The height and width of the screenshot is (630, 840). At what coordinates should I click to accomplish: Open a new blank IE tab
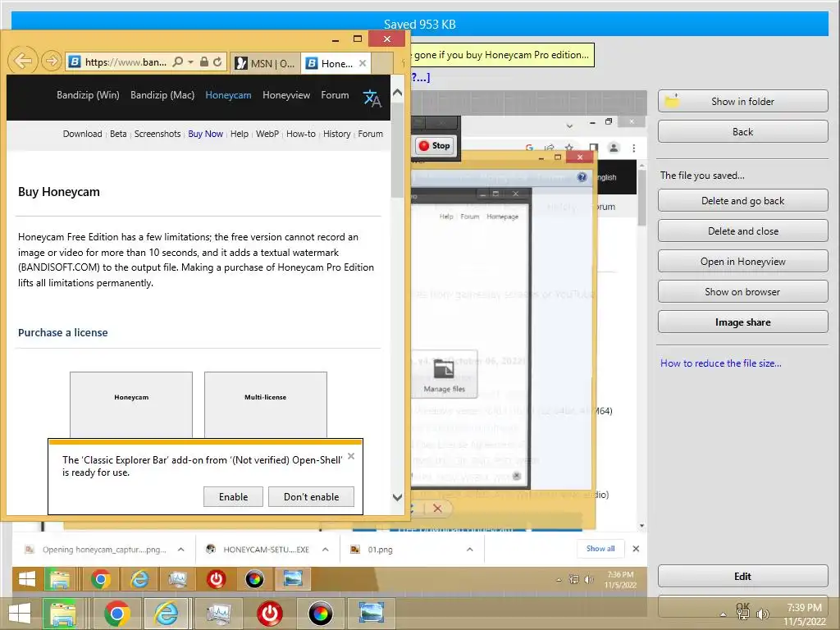[x=382, y=63]
